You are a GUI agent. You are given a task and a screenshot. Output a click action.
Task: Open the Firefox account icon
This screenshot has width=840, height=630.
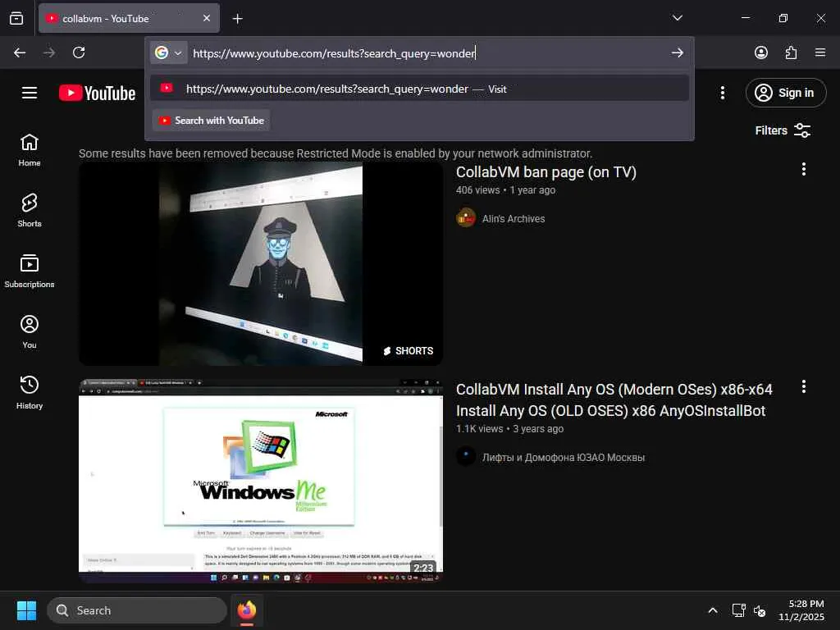[x=760, y=52]
